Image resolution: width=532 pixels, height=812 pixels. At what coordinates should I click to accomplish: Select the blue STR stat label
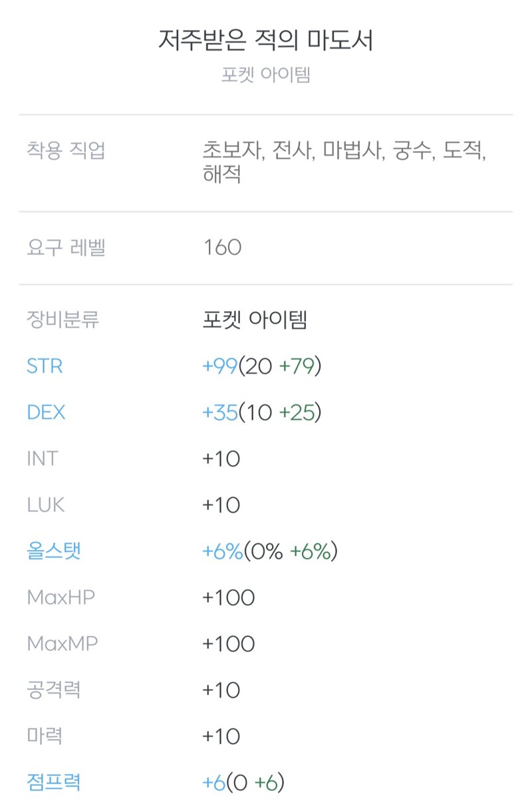point(45,366)
